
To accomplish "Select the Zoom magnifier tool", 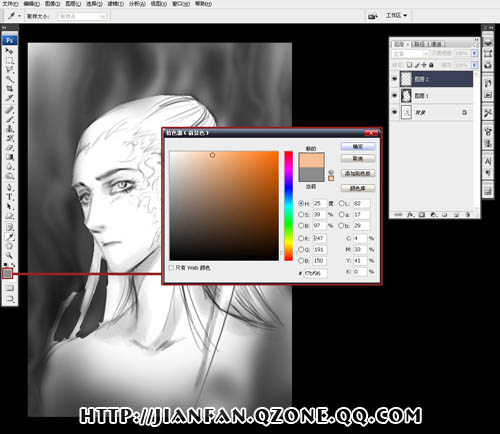I will (9, 256).
